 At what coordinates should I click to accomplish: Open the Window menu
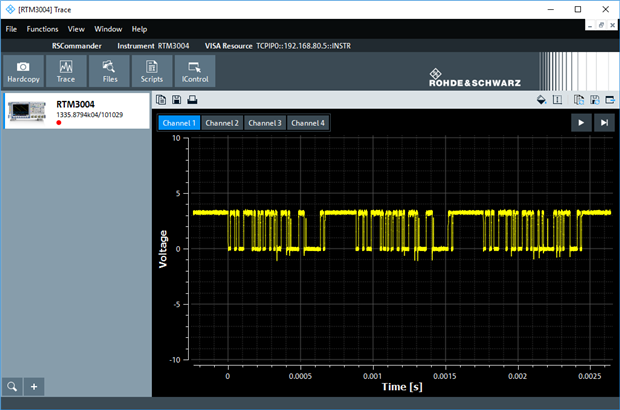point(108,29)
